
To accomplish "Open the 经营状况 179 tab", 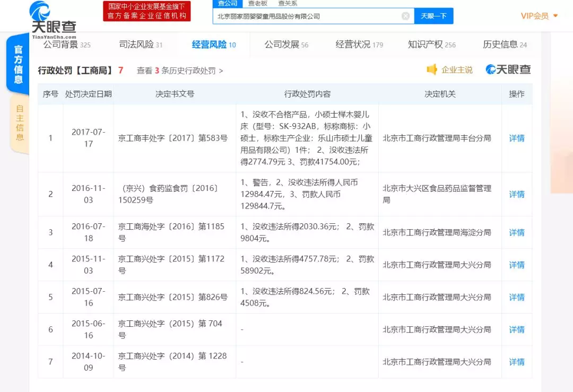I will click(x=359, y=45).
